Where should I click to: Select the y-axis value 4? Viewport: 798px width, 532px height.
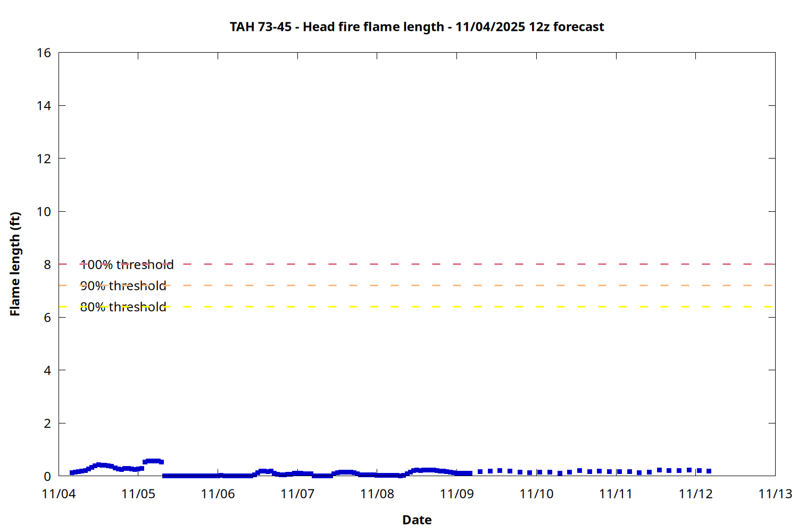(x=47, y=370)
